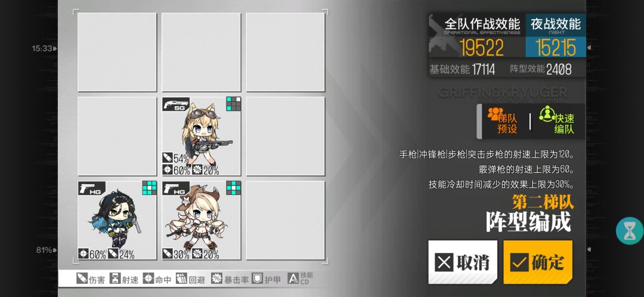The width and height of the screenshot is (644, 297).
Task: Click the 伤害 damage legend icon
Action: (x=82, y=279)
